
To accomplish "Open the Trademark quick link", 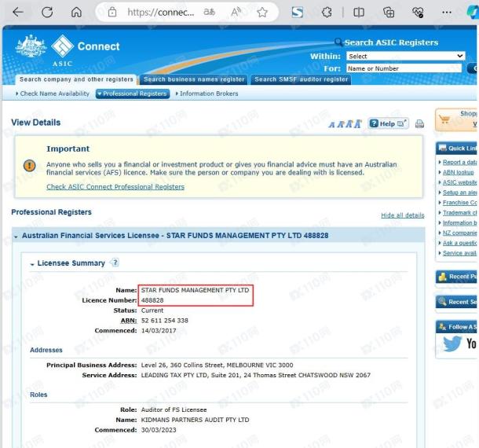I will [459, 213].
